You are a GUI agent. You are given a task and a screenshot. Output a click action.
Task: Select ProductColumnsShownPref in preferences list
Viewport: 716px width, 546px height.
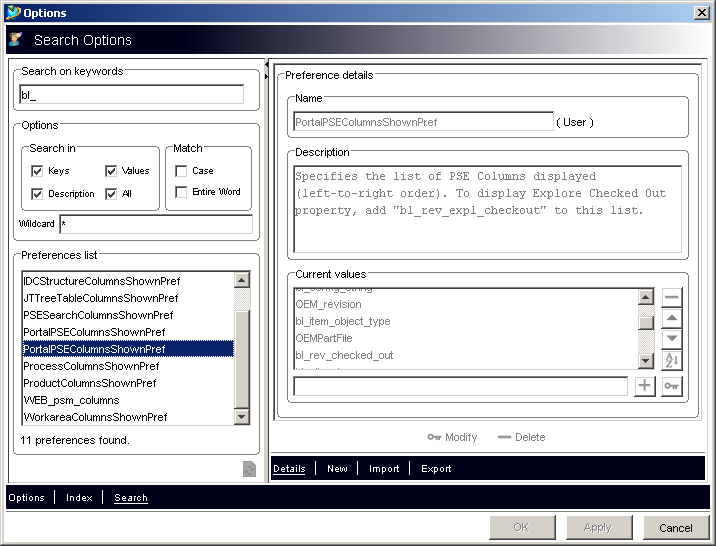(128, 383)
